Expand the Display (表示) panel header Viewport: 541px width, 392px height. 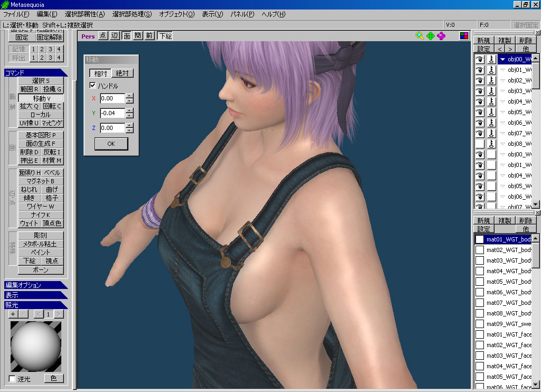pyautogui.click(x=36, y=295)
